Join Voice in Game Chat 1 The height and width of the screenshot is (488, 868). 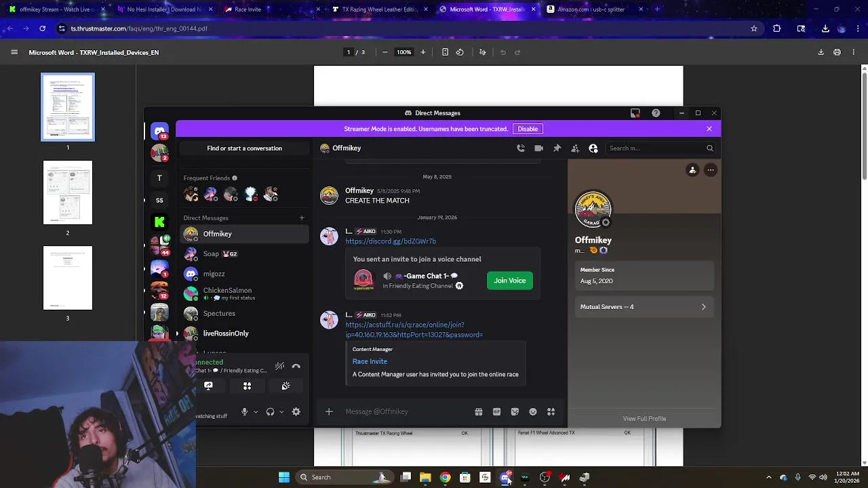[x=510, y=281]
